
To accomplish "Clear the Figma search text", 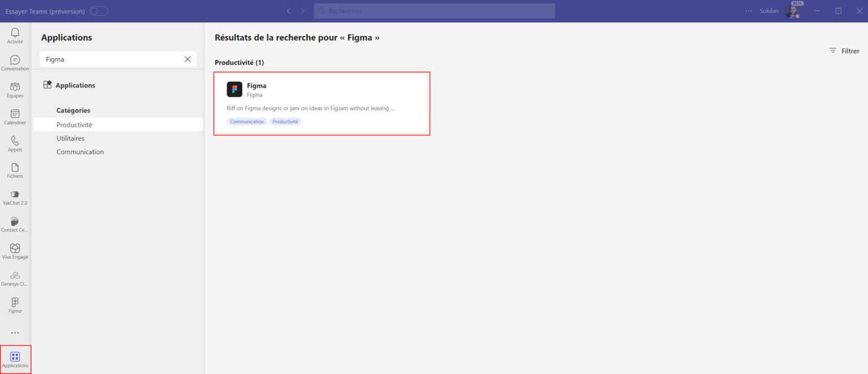I will 187,59.
